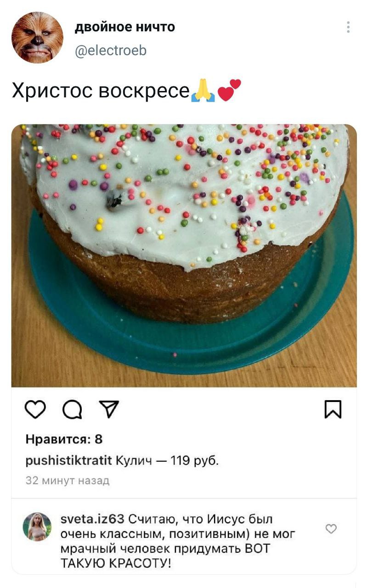Tap the heart like icon under photo
Screen dimensions: 367x588
[x=37, y=410]
